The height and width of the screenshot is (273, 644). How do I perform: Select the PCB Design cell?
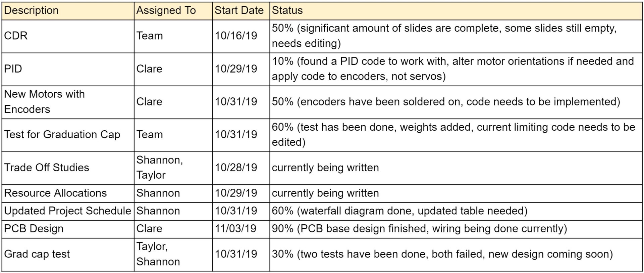pos(68,229)
